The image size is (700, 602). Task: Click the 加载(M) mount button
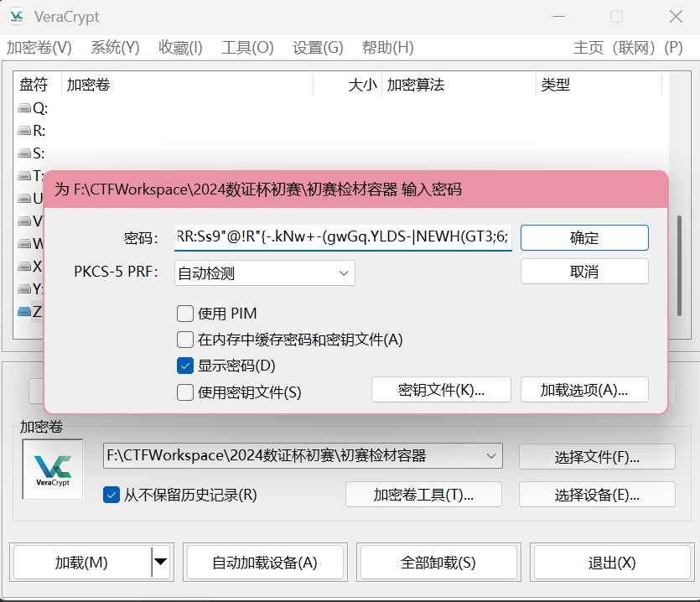pyautogui.click(x=81, y=563)
